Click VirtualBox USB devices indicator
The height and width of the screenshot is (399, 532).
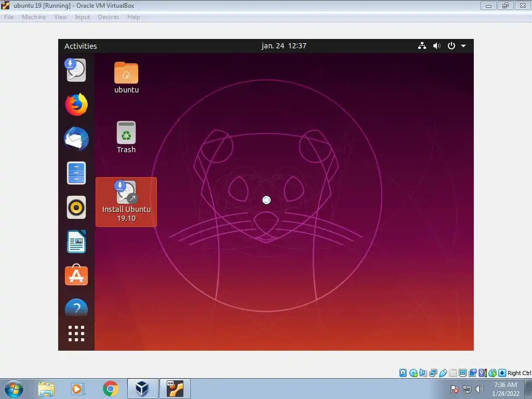tap(443, 373)
